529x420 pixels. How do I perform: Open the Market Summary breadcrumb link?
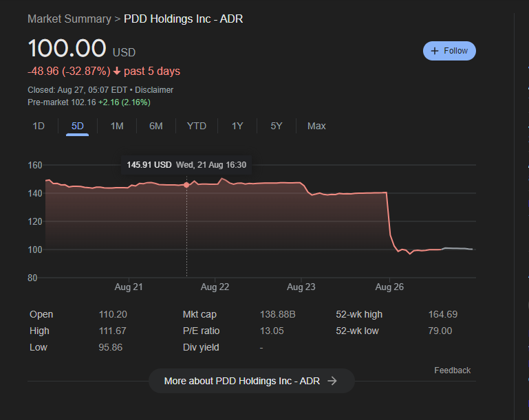tap(69, 19)
